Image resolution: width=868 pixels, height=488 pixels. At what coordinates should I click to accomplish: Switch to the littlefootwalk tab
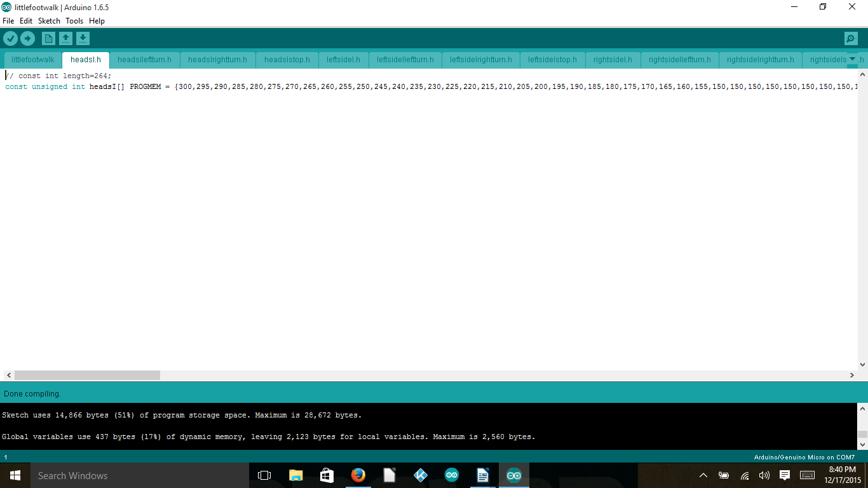33,60
